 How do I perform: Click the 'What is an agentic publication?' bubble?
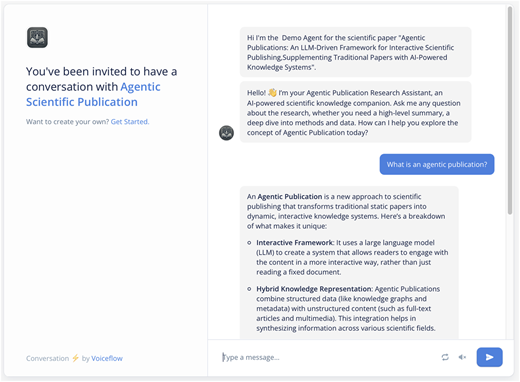point(437,164)
